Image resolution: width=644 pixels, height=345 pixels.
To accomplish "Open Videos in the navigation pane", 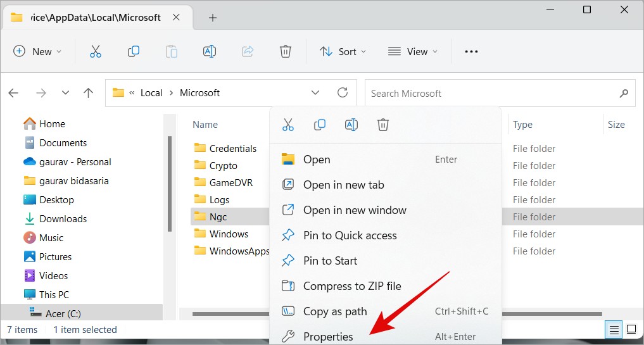I will click(x=46, y=275).
